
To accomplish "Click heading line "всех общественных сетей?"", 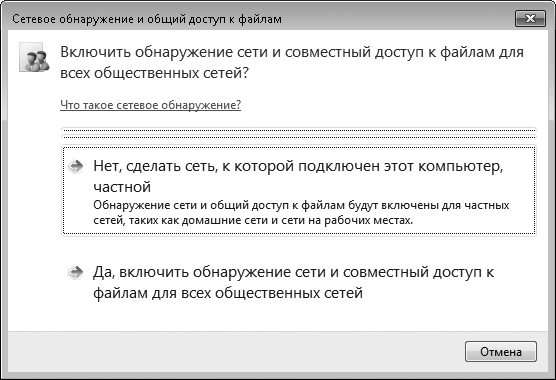I will click(155, 73).
